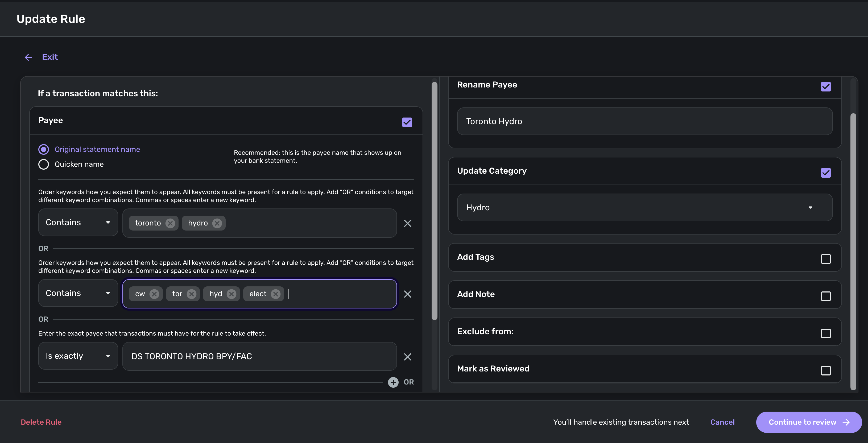
Task: Enable the Add Tags checkbox
Action: 825,259
